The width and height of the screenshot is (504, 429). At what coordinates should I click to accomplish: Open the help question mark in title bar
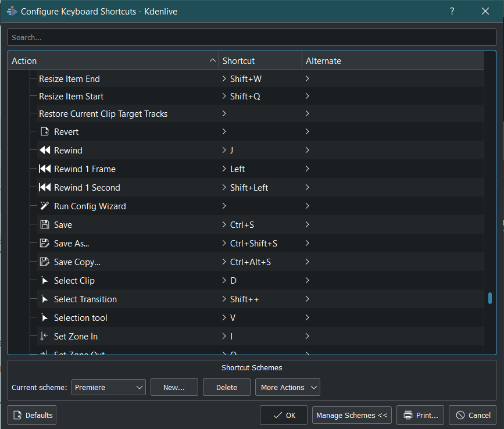point(452,11)
